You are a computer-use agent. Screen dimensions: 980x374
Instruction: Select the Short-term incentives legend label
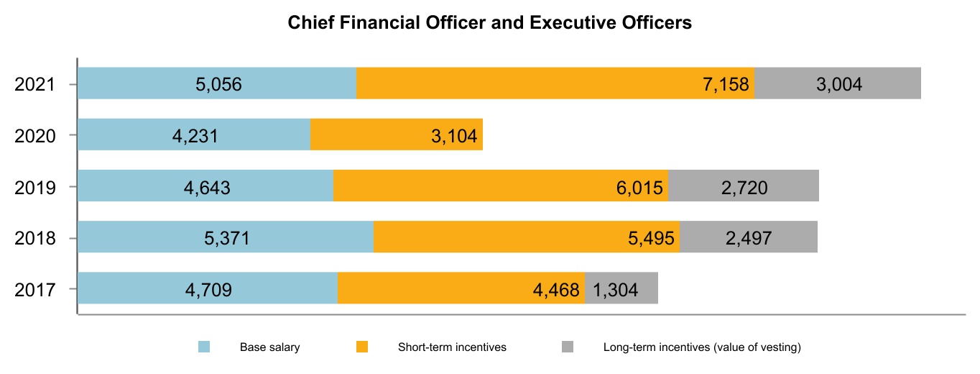(x=452, y=347)
